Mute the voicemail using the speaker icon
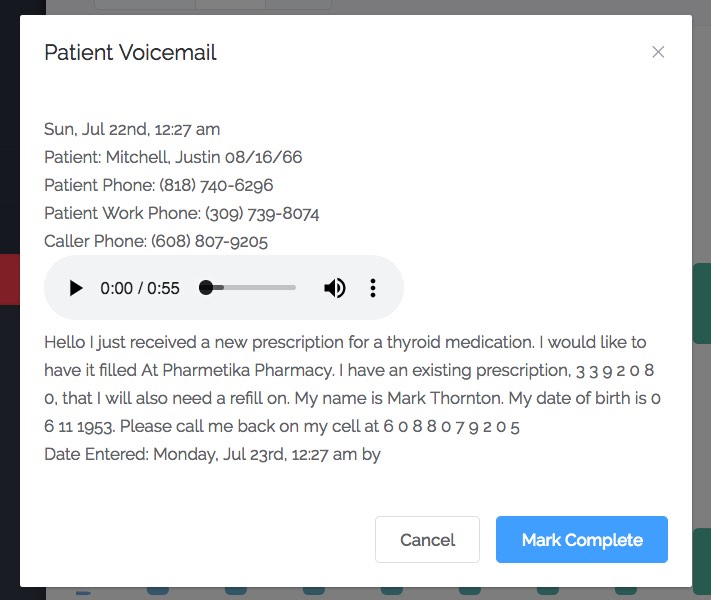 (335, 288)
